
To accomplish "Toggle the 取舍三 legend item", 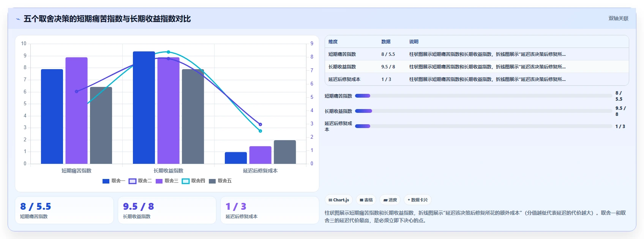I will [167, 181].
